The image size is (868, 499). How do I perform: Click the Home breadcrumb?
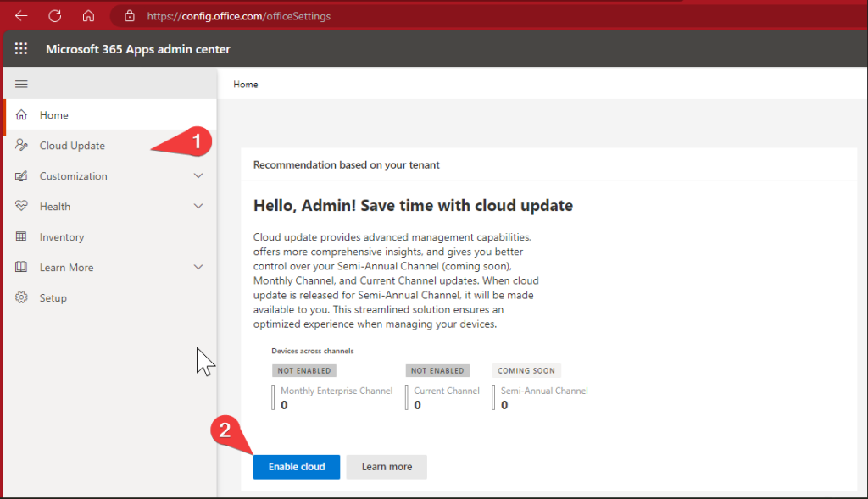245,84
